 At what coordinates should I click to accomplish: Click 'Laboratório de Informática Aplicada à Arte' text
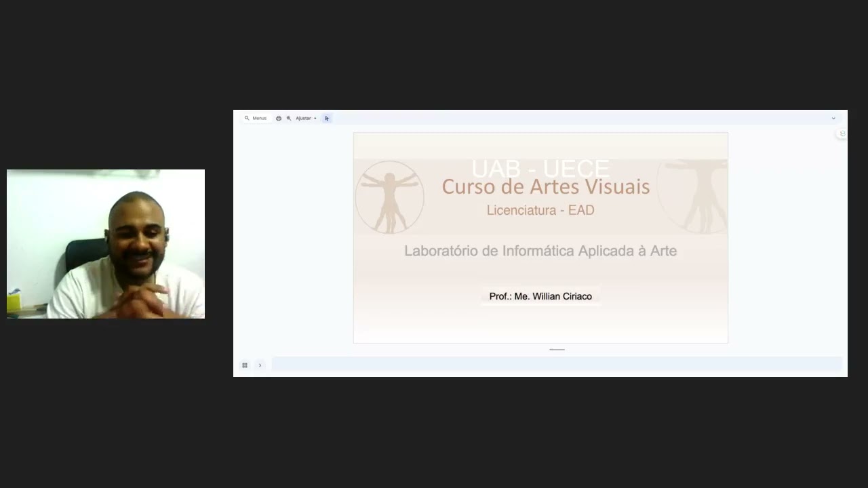(x=540, y=251)
